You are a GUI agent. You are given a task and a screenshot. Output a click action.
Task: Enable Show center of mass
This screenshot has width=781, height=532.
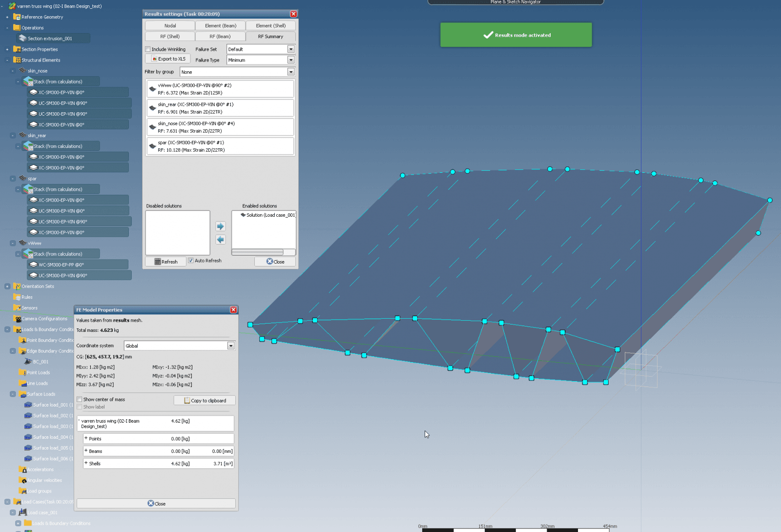pos(80,399)
